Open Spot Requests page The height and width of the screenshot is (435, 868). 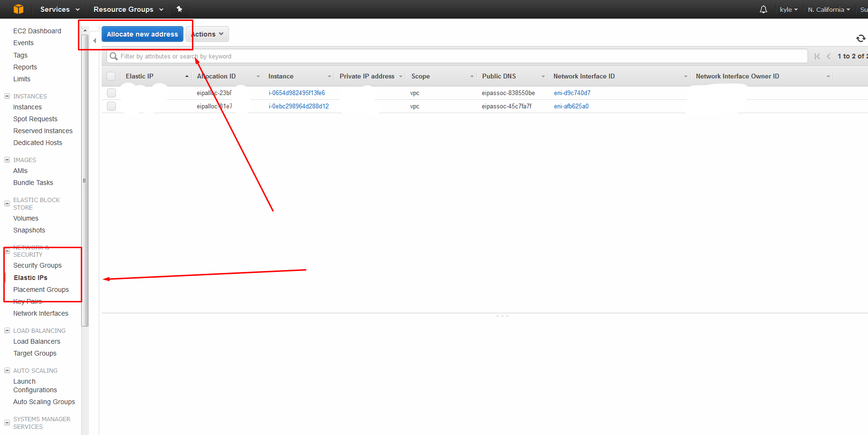click(35, 119)
